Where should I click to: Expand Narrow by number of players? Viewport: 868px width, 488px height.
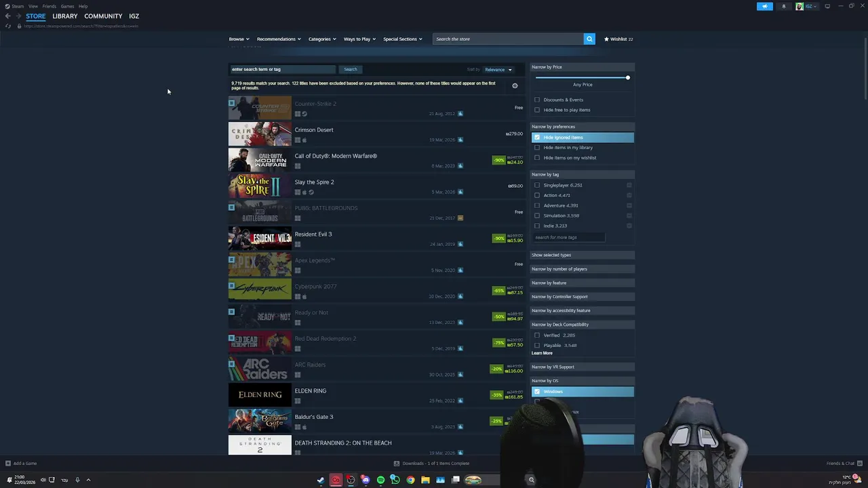coord(583,269)
